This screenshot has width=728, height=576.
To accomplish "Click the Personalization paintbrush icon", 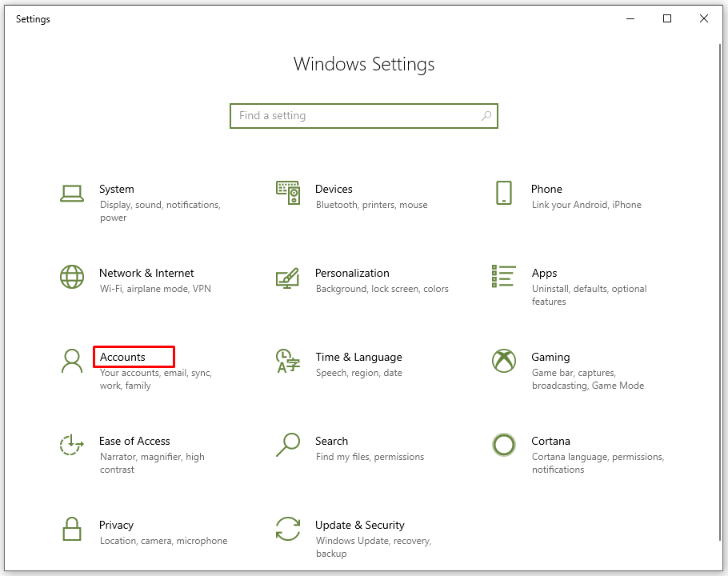I will pyautogui.click(x=287, y=278).
